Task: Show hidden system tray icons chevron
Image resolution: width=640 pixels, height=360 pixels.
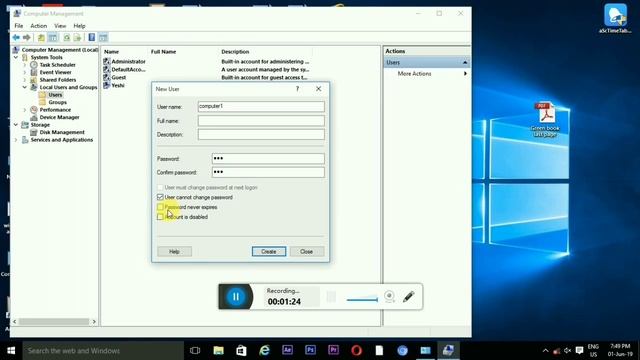Action: [545, 351]
